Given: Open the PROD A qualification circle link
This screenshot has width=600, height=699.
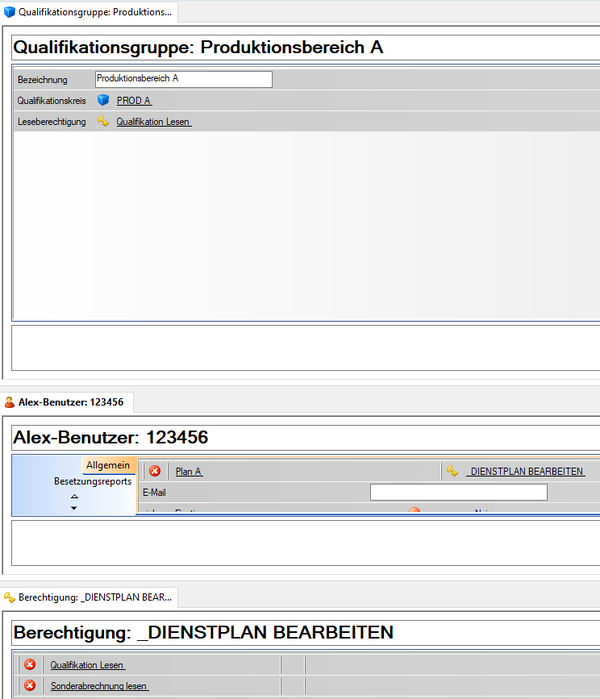Looking at the screenshot, I should (134, 100).
